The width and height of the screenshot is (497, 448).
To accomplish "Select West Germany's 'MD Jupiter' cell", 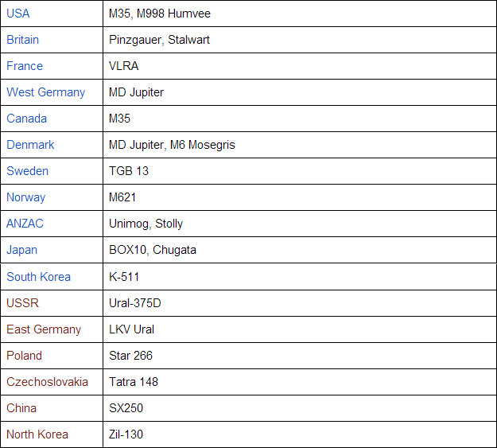I will pos(300,92).
